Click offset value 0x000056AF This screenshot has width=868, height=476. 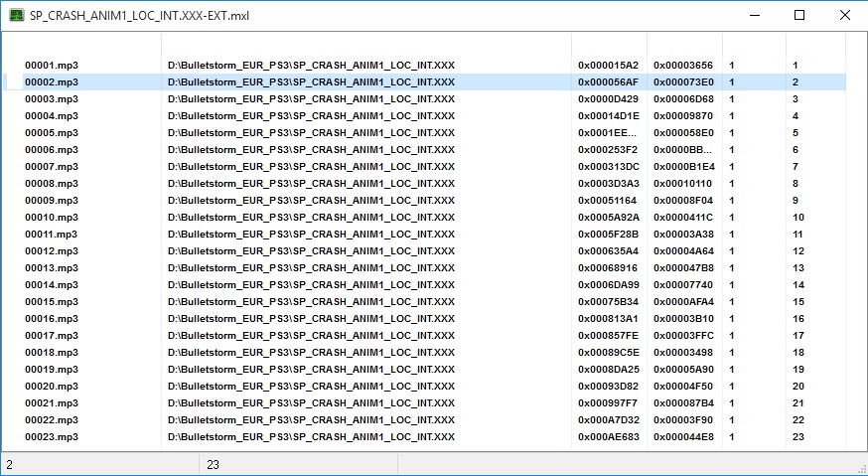coord(608,82)
